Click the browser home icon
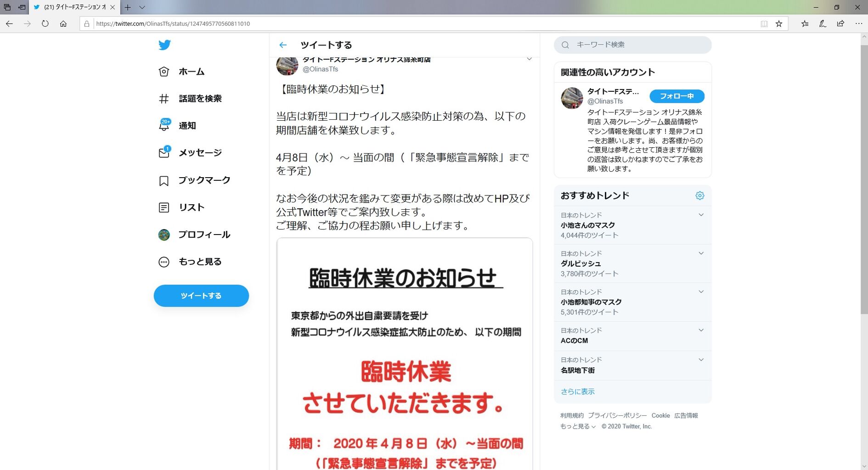 (x=63, y=24)
